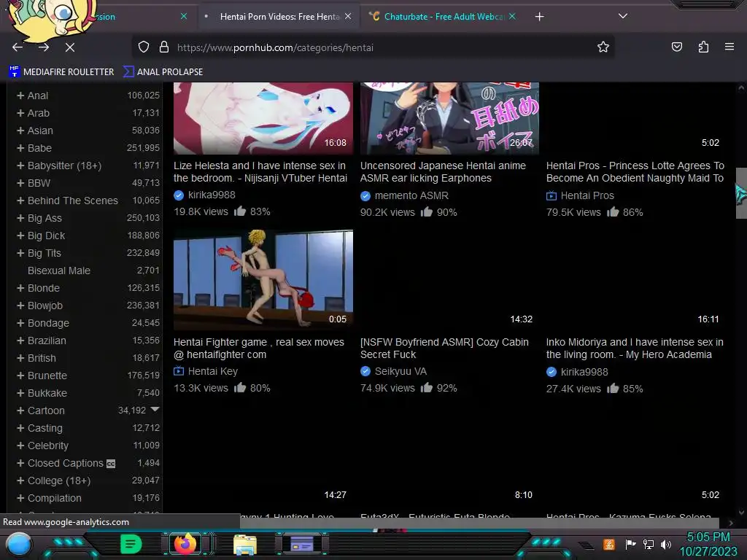The width and height of the screenshot is (747, 560).
Task: Click the verified badge beside kirika9988 under Lize Helesta
Action: click(x=179, y=195)
